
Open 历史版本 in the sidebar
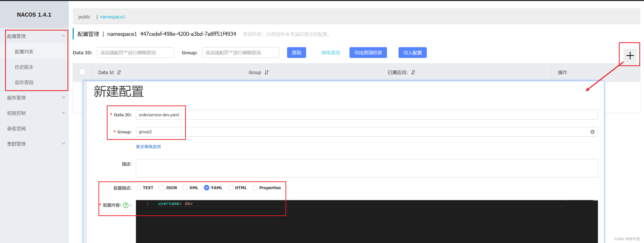point(24,67)
